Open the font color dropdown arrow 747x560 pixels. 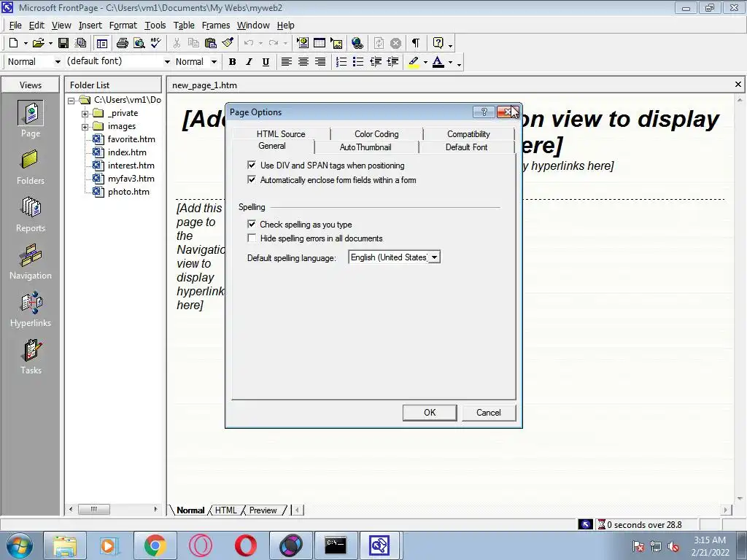click(x=450, y=62)
